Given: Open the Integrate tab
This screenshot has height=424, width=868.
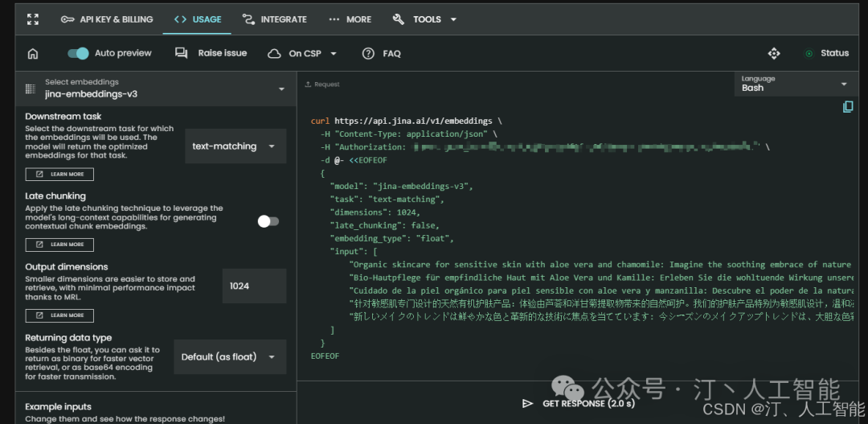Looking at the screenshot, I should click(x=273, y=19).
